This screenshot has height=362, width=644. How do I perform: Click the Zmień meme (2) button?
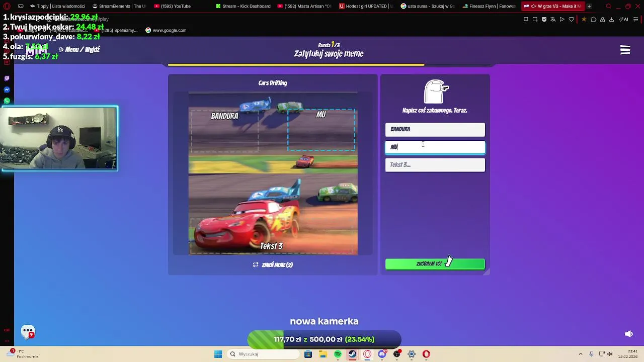(x=273, y=265)
